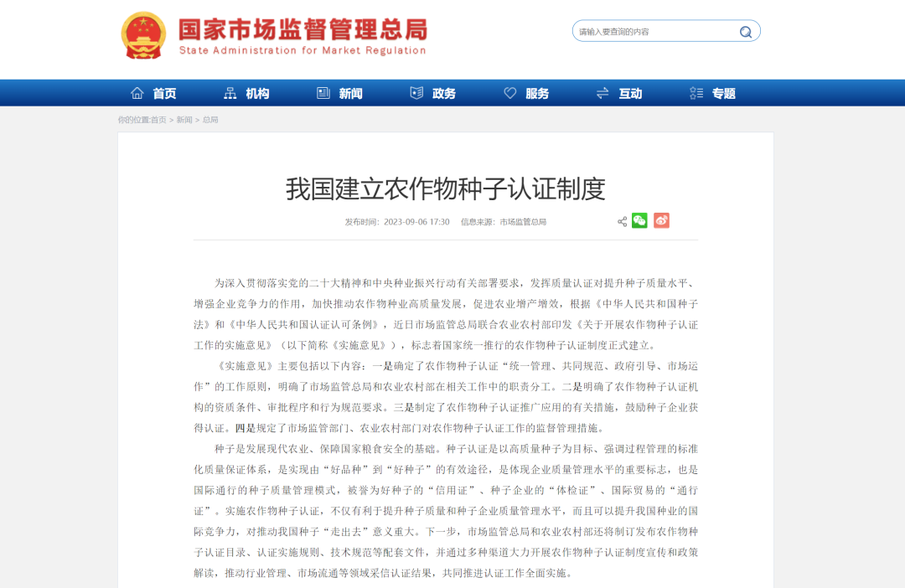Open the 服务 menu item
Image resolution: width=905 pixels, height=588 pixels.
(537, 94)
